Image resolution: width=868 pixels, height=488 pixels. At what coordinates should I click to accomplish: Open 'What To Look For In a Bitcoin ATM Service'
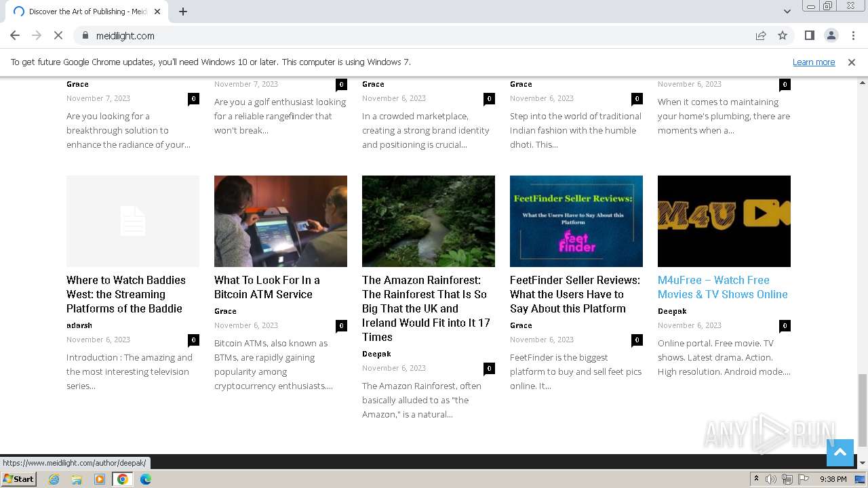click(x=267, y=287)
